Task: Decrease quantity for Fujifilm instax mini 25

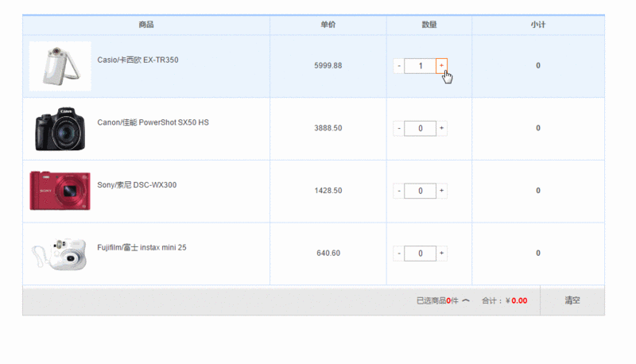Action: click(399, 253)
